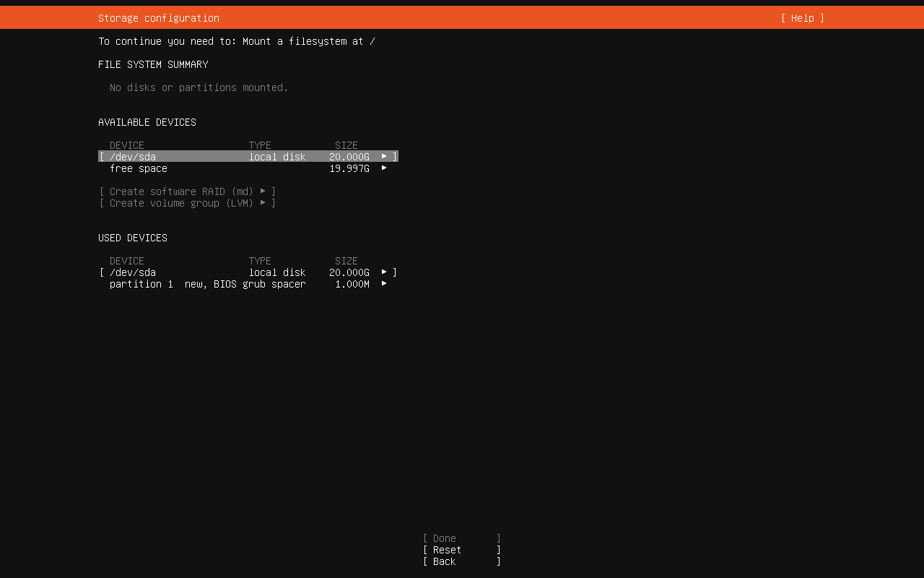Click the USED DEVICES heading
The image size is (924, 578).
[133, 238]
